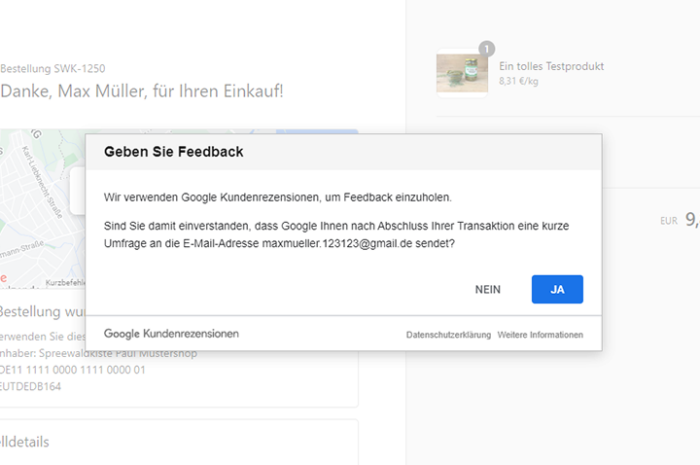This screenshot has width=700, height=465.
Task: Click the Google Kundenrezensionen logo text
Action: [x=171, y=334]
